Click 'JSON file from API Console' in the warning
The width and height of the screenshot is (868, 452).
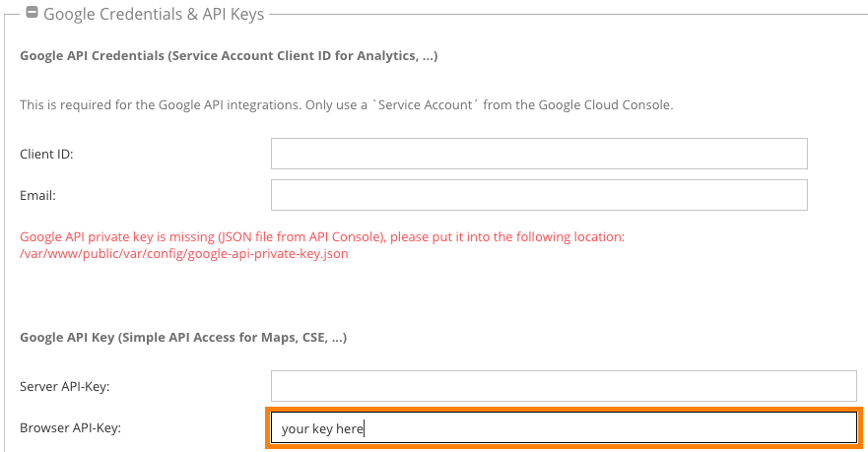301,236
